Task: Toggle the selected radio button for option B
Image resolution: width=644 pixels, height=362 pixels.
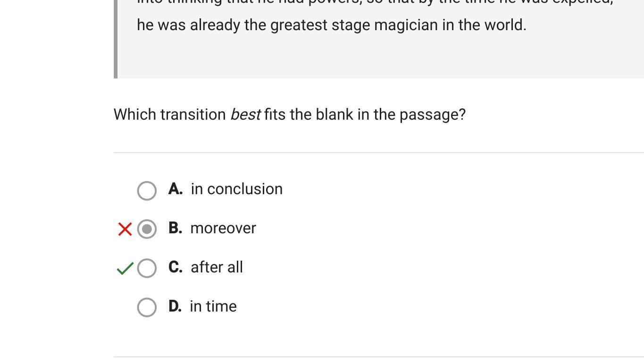Action: point(147,229)
